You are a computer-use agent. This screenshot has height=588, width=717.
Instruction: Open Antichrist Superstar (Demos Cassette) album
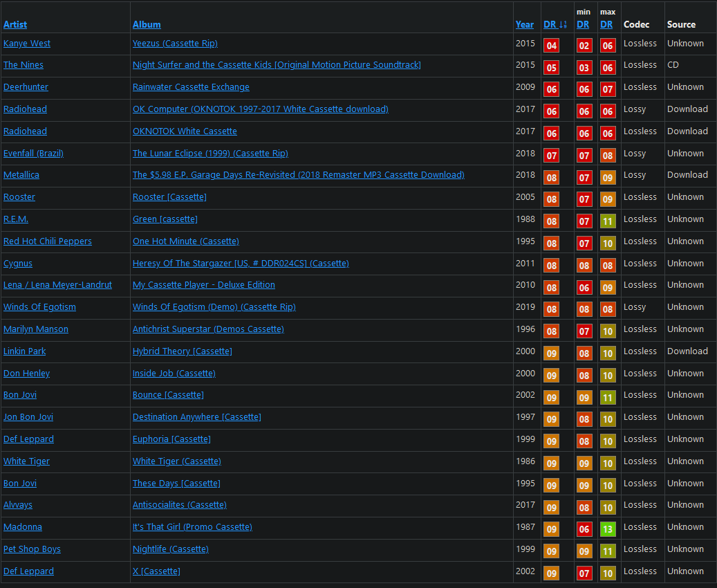pyautogui.click(x=208, y=329)
